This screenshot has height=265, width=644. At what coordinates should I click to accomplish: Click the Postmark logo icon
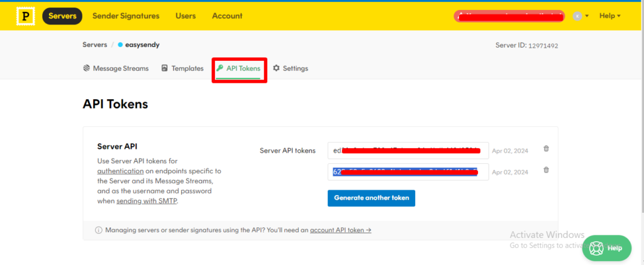pos(25,16)
